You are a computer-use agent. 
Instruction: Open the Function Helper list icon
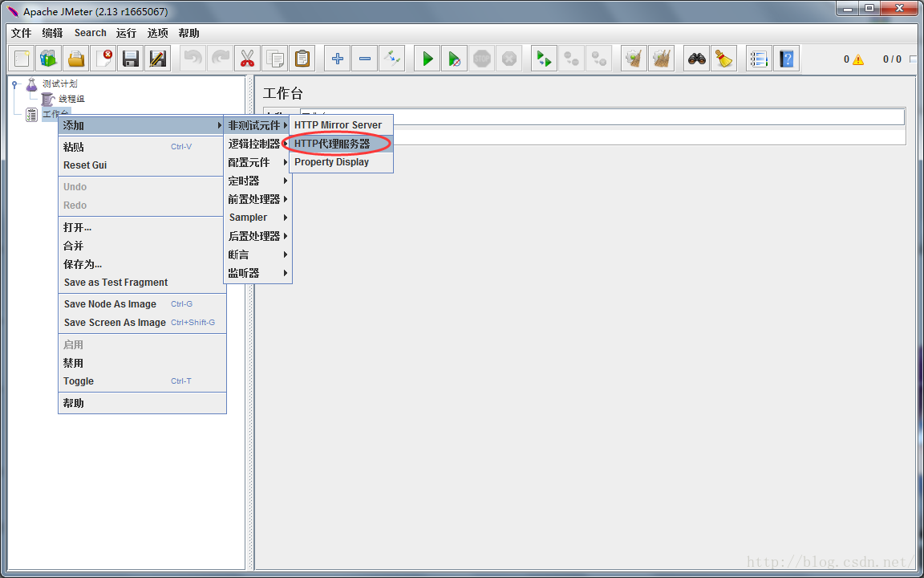(759, 59)
